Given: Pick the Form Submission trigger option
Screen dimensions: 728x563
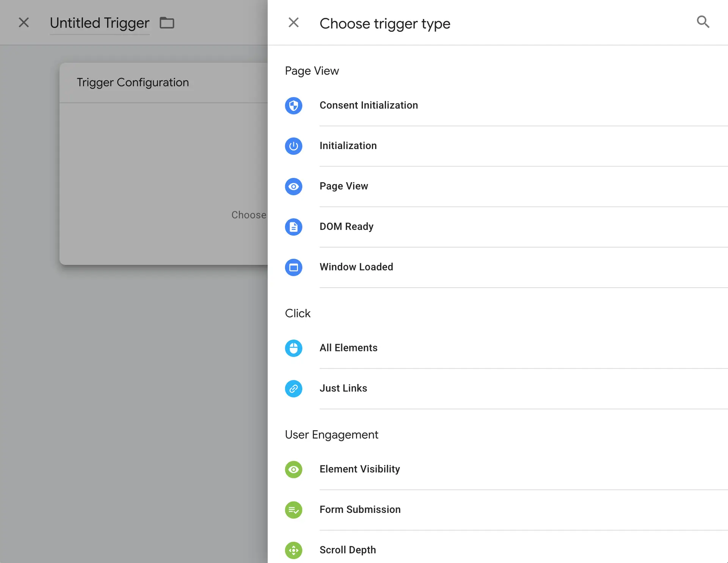Looking at the screenshot, I should tap(360, 510).
